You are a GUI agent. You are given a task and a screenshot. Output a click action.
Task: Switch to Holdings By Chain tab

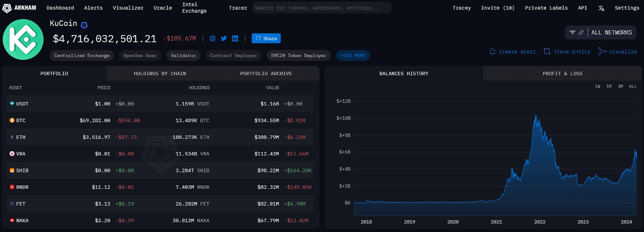160,73
